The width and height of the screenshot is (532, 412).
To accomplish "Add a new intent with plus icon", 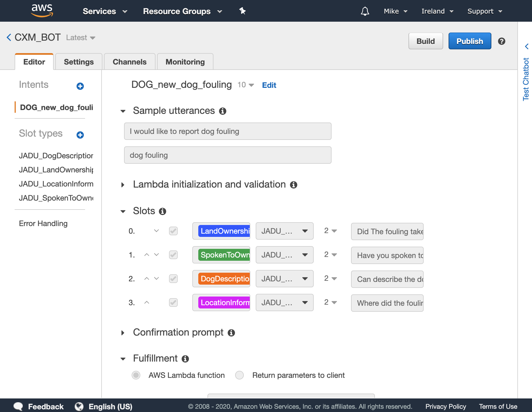I will (x=80, y=86).
